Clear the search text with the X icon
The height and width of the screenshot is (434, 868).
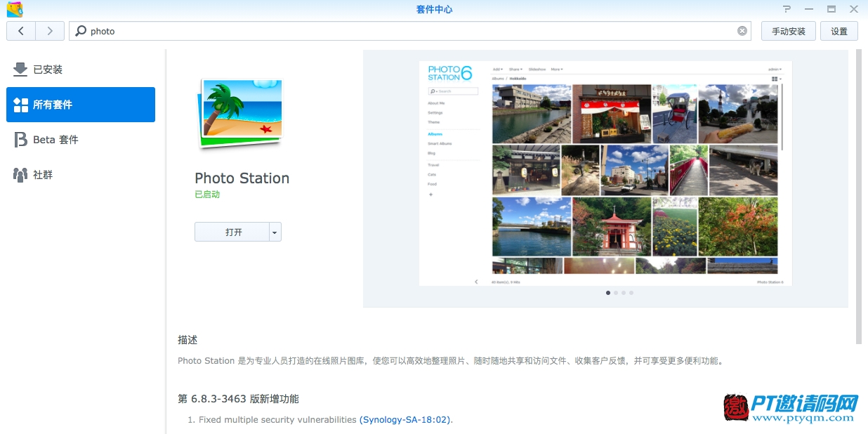tap(742, 31)
